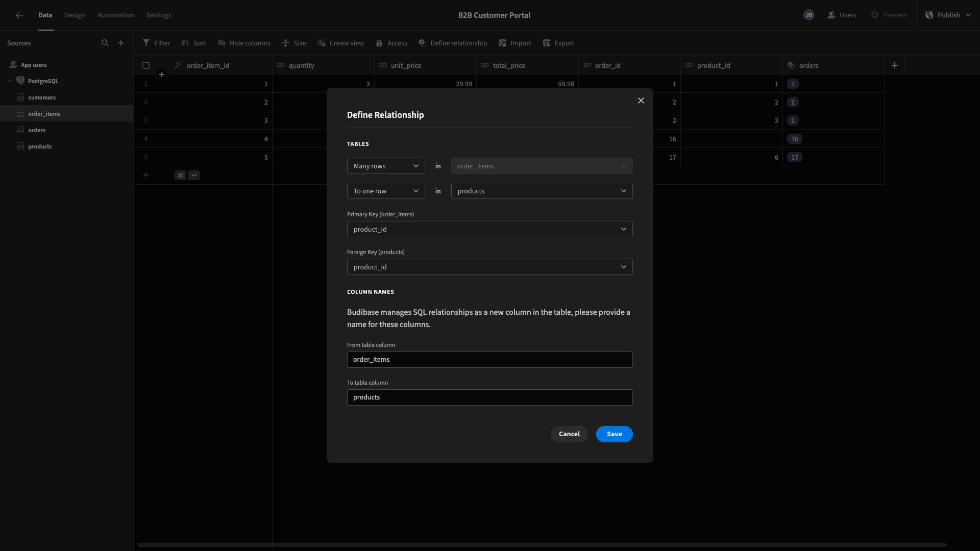Open Primary Key product_id dropdown
This screenshot has width=980, height=551.
tap(490, 229)
